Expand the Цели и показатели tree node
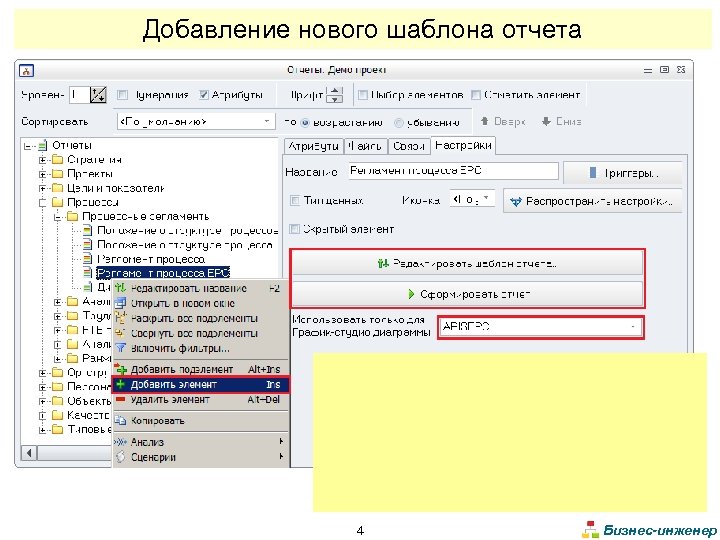 coord(42,189)
